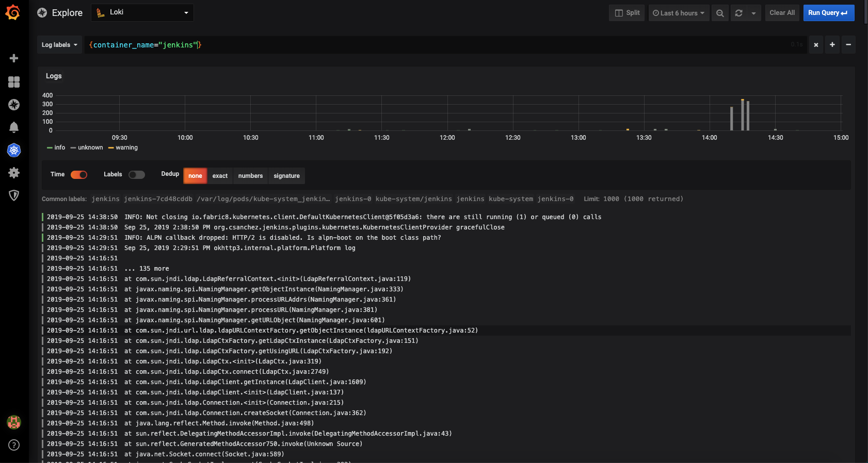This screenshot has width=868, height=463.
Task: Open the Help question mark icon
Action: tap(14, 445)
